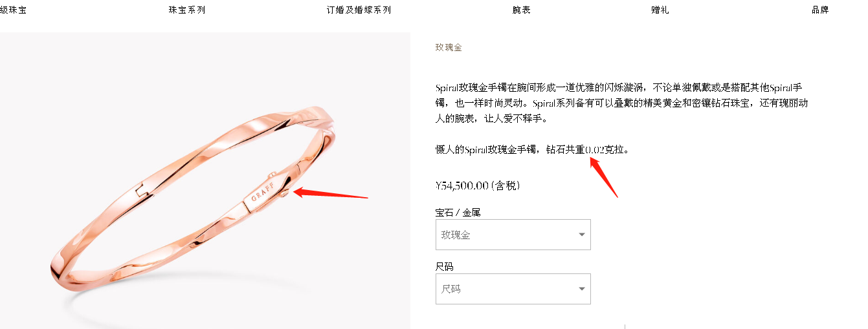Click the GRAFF engraved clasp on the bracelet
The image size is (868, 329).
[x=264, y=195]
